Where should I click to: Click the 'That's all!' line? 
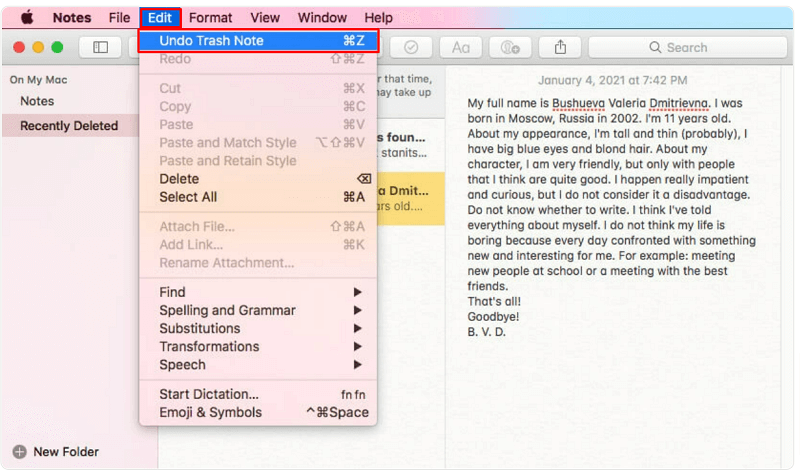click(x=494, y=302)
